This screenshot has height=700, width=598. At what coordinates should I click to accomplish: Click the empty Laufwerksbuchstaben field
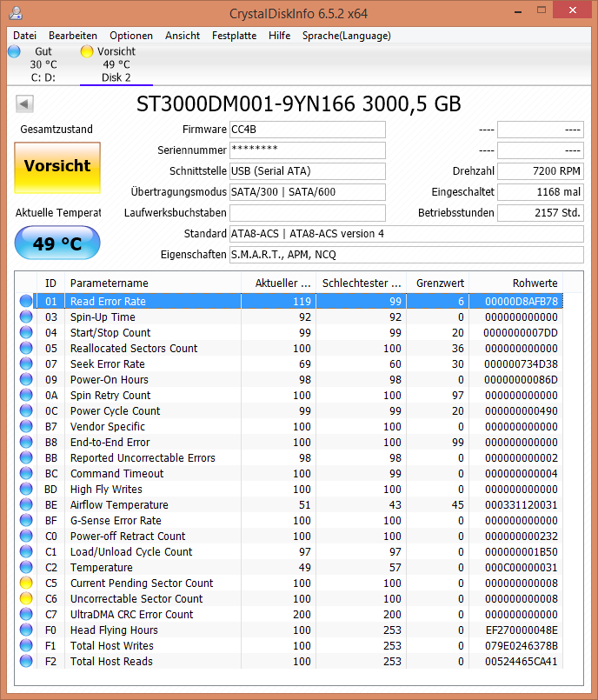click(308, 213)
